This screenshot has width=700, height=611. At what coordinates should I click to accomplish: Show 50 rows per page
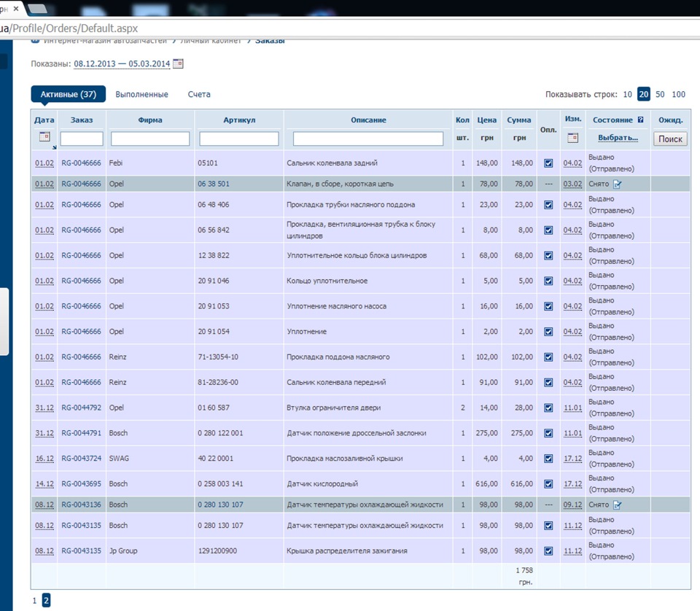coord(660,95)
